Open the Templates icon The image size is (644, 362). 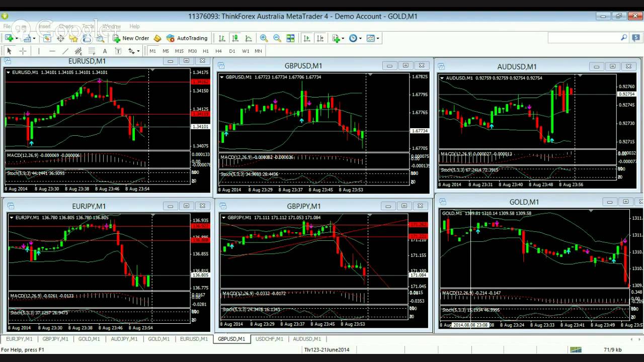coord(371,38)
